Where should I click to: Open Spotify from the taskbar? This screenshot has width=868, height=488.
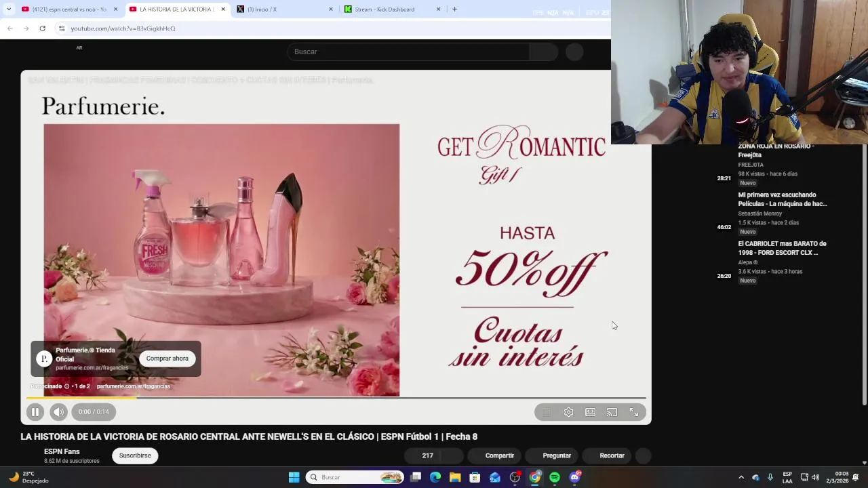tap(555, 477)
